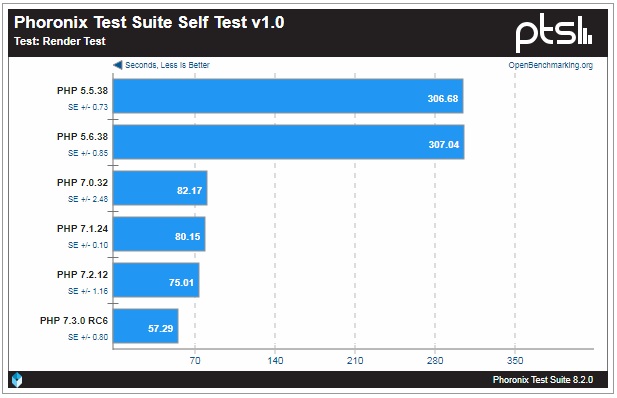Click the 140 axis tick label
This screenshot has width=617, height=398.
tap(275, 361)
